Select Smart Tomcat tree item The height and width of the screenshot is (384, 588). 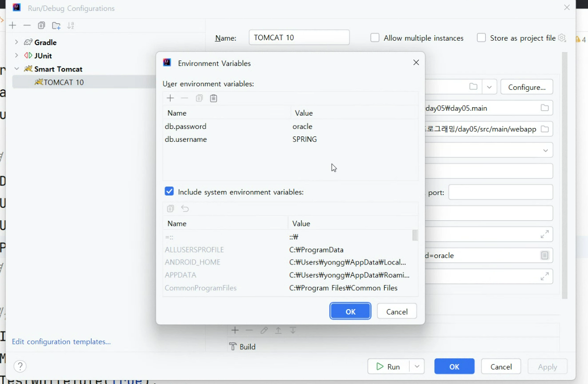(x=58, y=69)
